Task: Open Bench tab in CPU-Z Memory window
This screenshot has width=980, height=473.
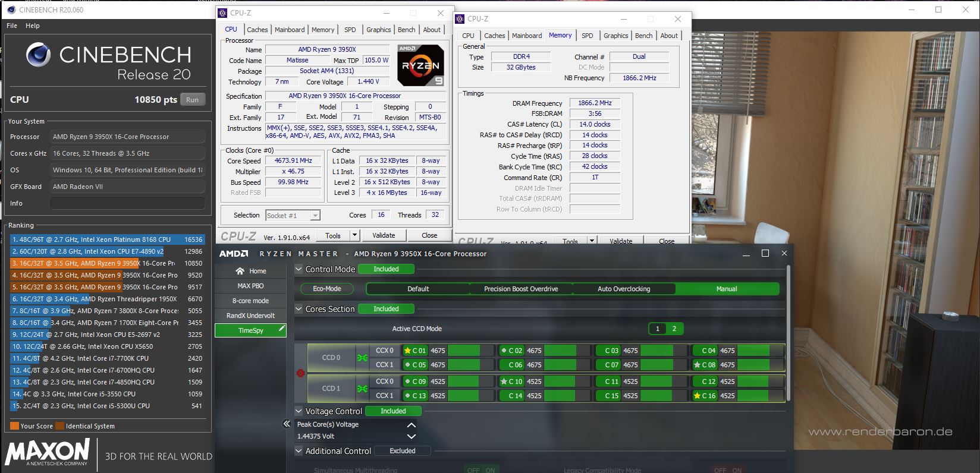Action: (644, 36)
